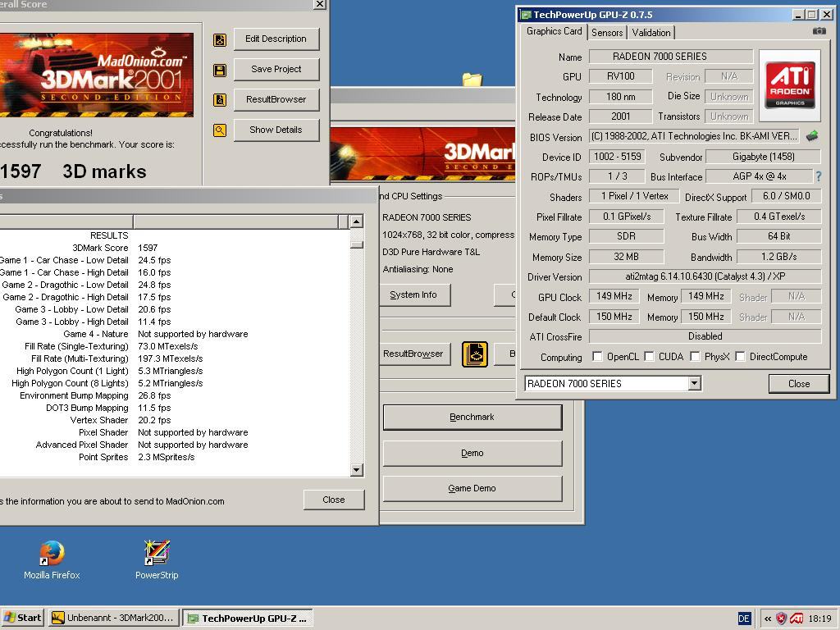Image resolution: width=840 pixels, height=630 pixels.
Task: Open the Mozilla Firefox desktop shortcut
Action: (x=52, y=559)
